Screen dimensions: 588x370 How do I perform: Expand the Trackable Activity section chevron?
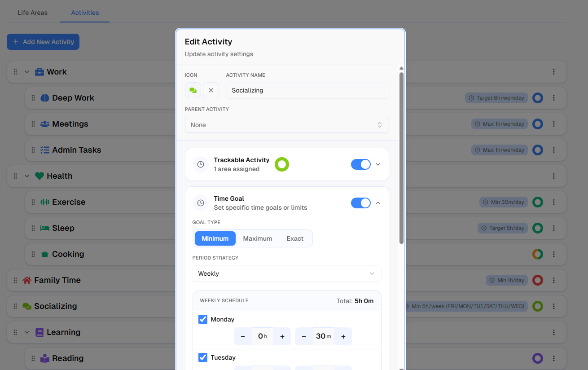click(378, 164)
